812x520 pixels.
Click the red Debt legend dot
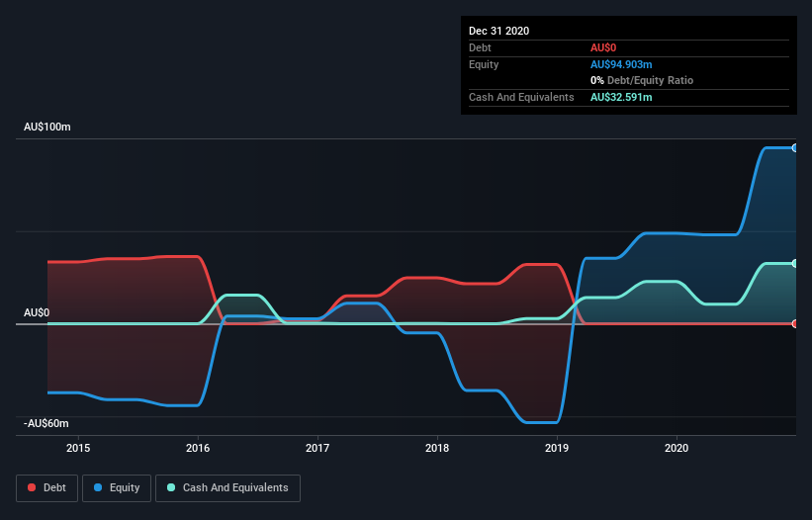tap(32, 487)
